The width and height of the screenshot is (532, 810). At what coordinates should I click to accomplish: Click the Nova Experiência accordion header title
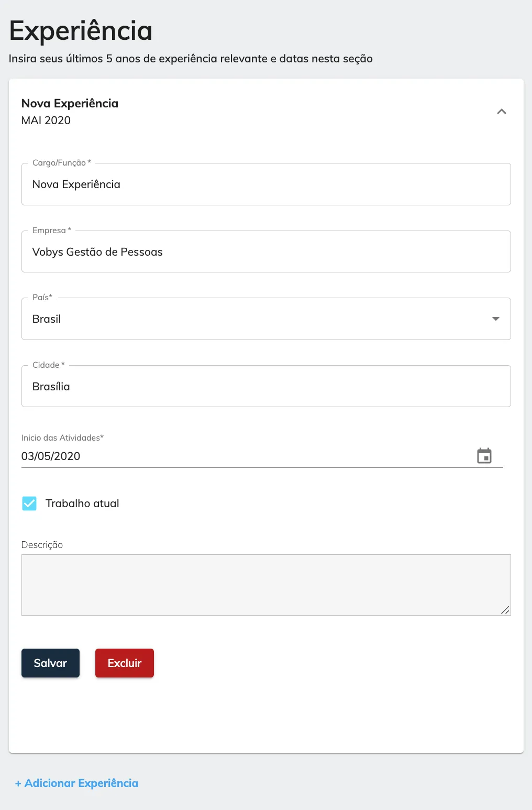(70, 103)
